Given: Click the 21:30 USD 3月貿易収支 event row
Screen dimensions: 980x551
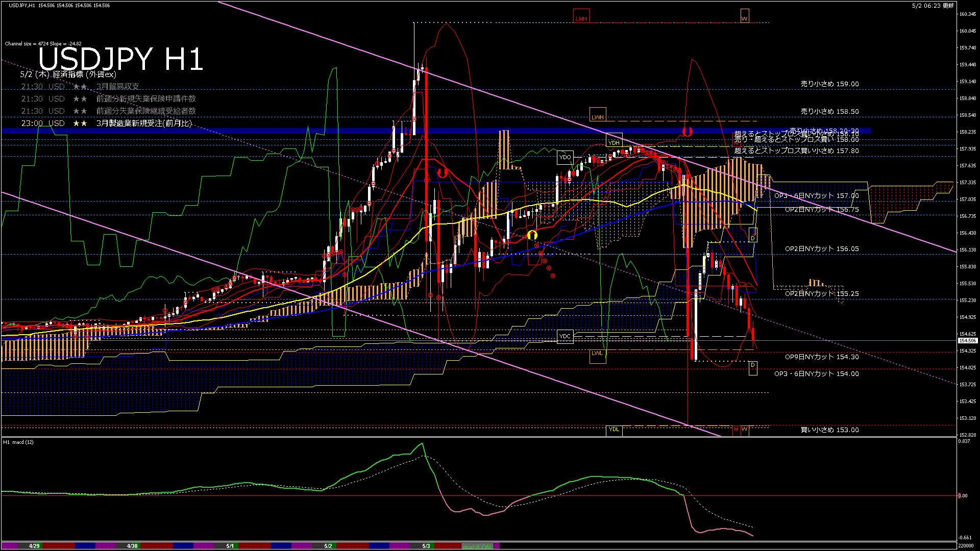Looking at the screenshot, I should [80, 87].
